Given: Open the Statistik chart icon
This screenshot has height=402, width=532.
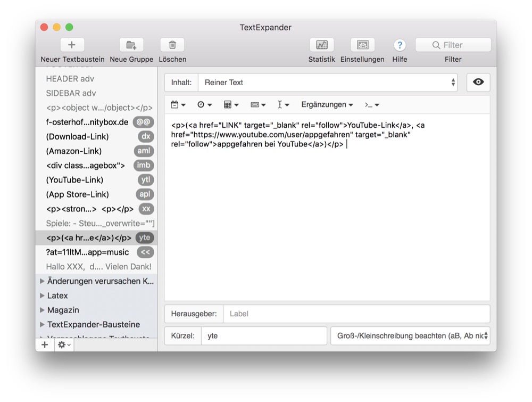Looking at the screenshot, I should [321, 45].
